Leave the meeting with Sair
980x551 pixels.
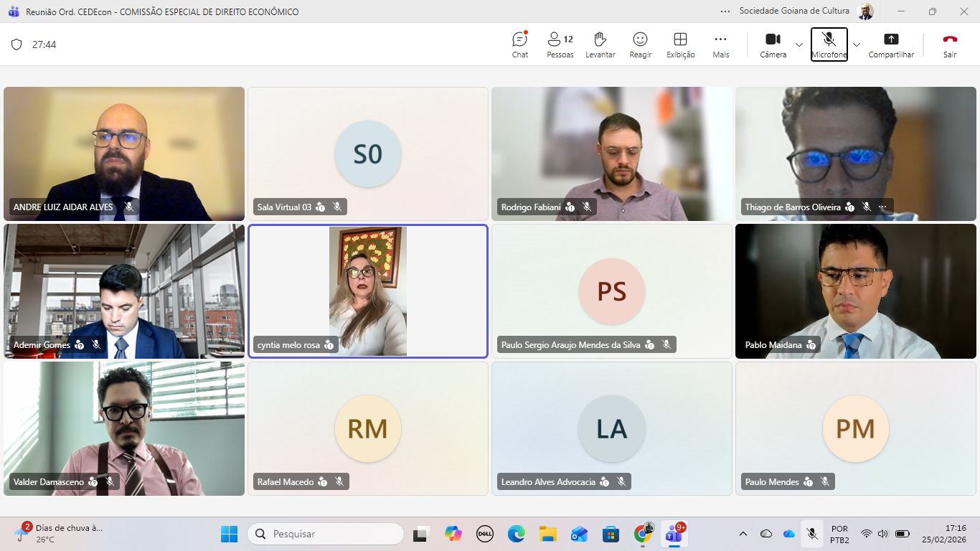(950, 44)
